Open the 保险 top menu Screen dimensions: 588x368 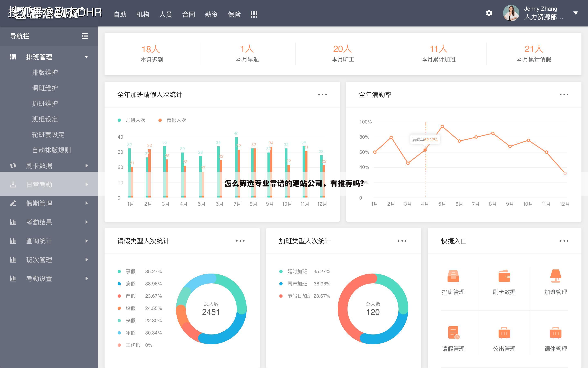pos(234,14)
